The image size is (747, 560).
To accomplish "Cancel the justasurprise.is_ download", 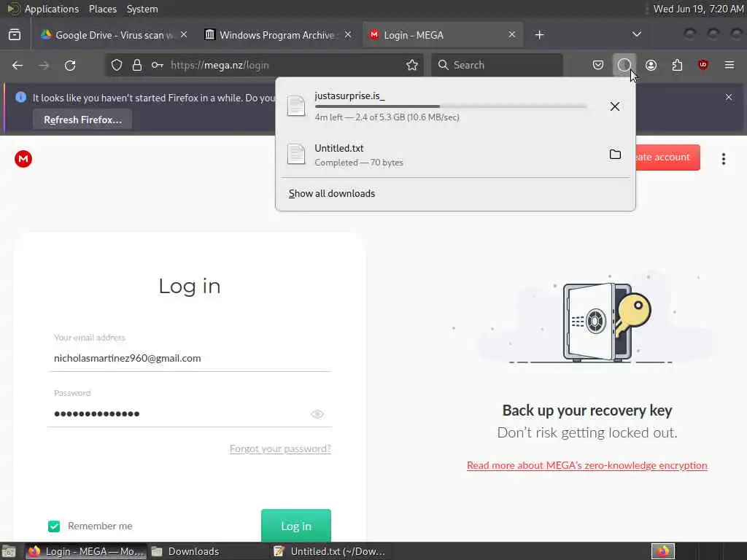I will point(615,106).
